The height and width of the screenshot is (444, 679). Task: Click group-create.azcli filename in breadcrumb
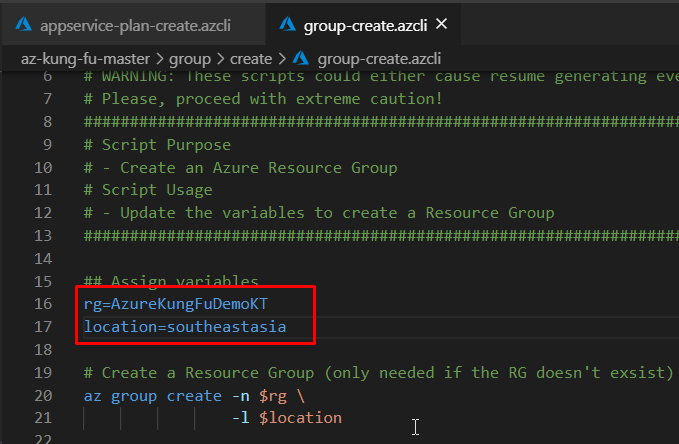[378, 59]
